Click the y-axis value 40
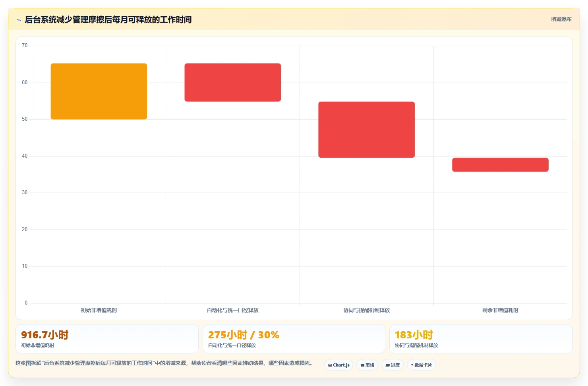The image size is (588, 386). click(x=25, y=156)
